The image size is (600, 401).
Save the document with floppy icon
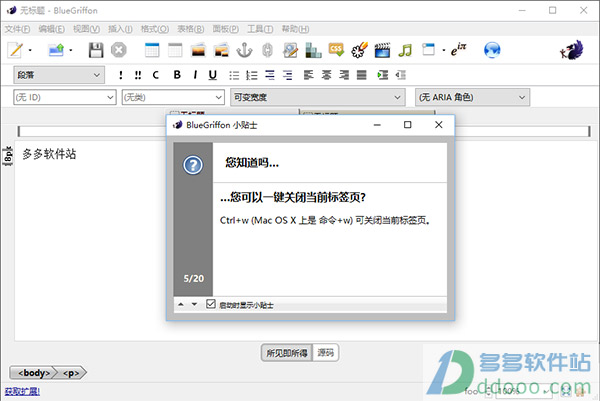pos(96,50)
